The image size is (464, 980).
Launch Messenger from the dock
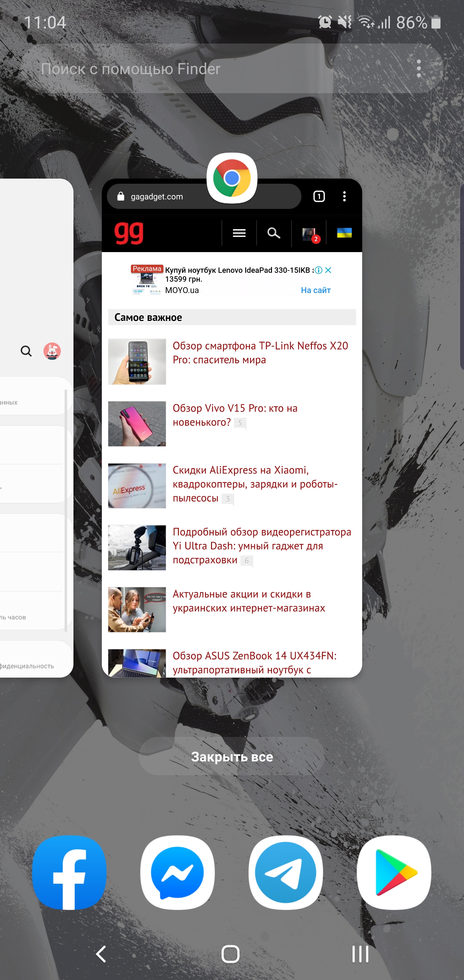177,872
